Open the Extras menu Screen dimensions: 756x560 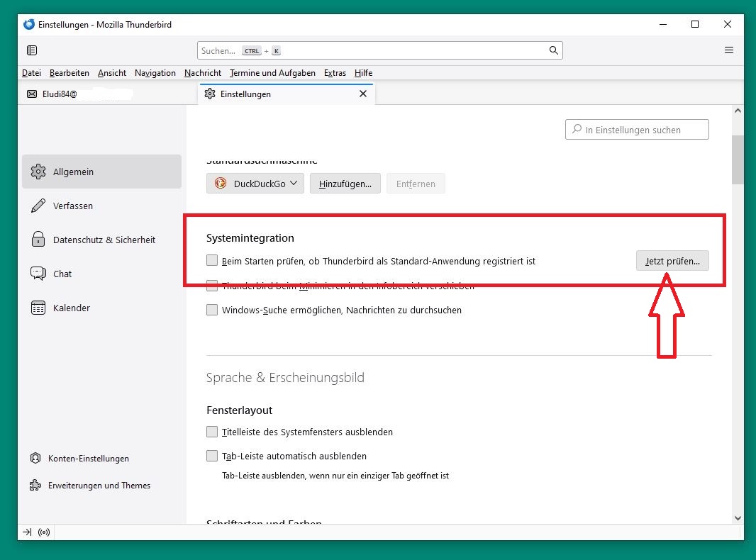[335, 73]
